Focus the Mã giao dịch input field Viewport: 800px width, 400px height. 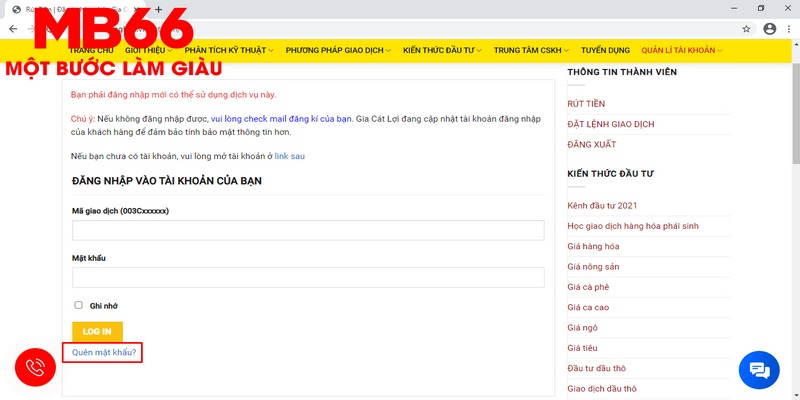tap(308, 230)
